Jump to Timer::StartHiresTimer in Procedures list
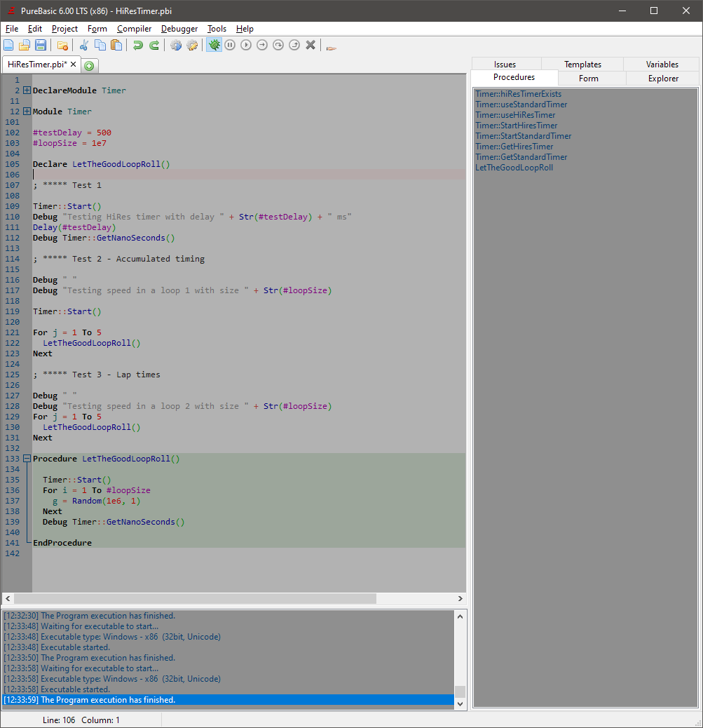The image size is (703, 728). tap(516, 126)
